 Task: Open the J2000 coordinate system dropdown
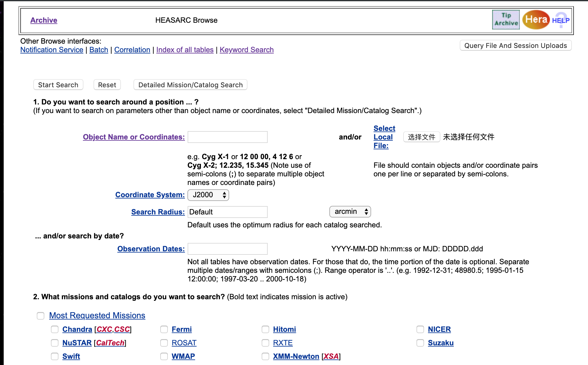(x=208, y=195)
